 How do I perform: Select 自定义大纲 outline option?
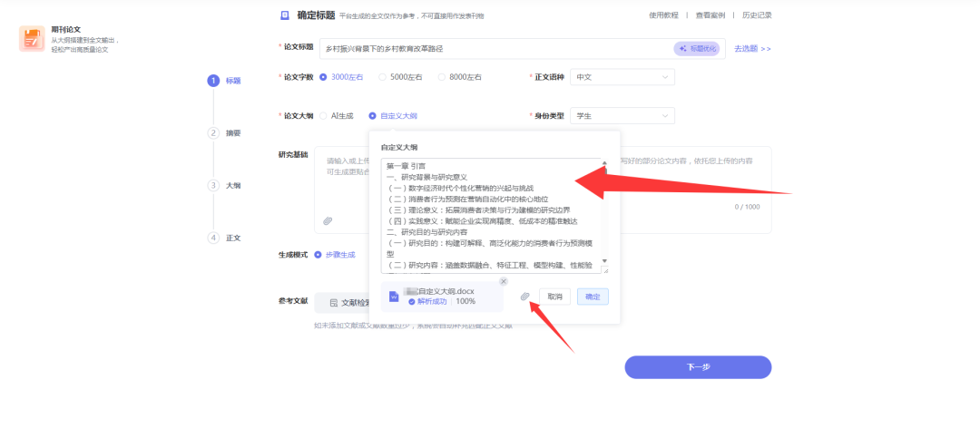click(393, 115)
